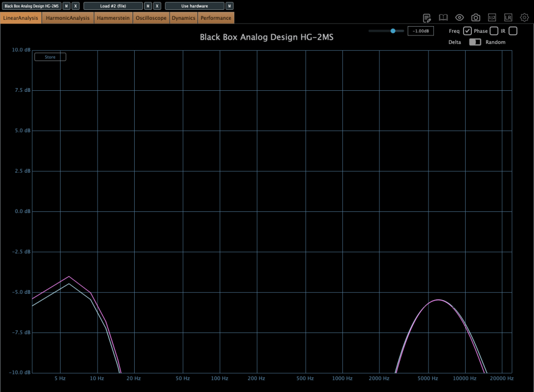Open the notes editor icon
Viewport: 534px width, 392px height.
pos(427,18)
